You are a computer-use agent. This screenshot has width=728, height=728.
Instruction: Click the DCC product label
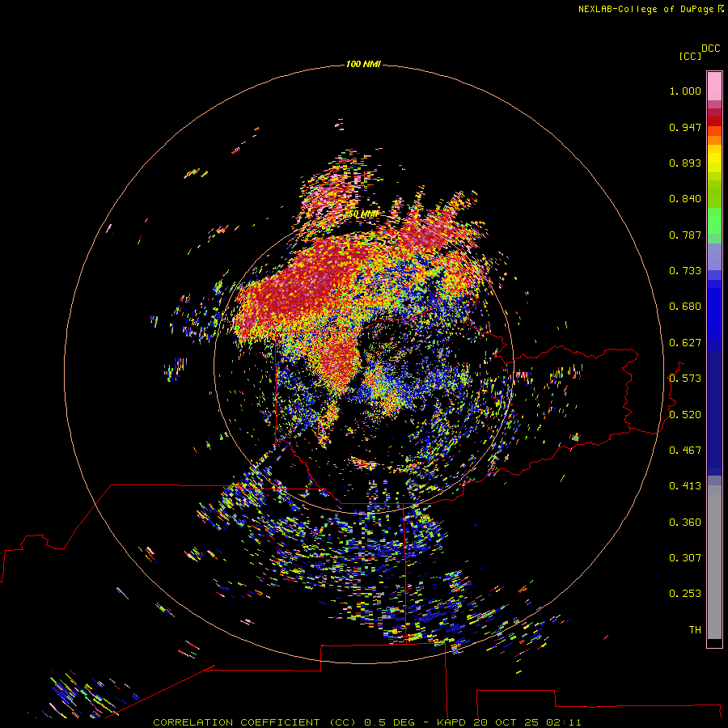coord(710,49)
